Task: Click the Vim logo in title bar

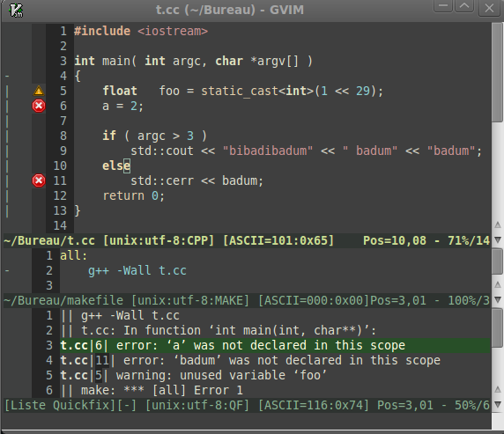Action: pyautogui.click(x=16, y=10)
